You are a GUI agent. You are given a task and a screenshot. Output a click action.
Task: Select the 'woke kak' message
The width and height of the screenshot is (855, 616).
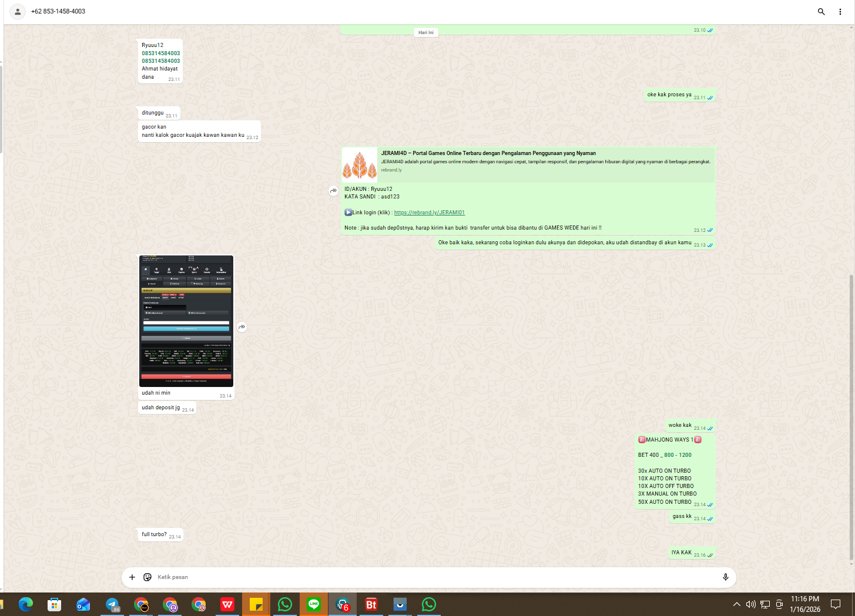click(690, 426)
